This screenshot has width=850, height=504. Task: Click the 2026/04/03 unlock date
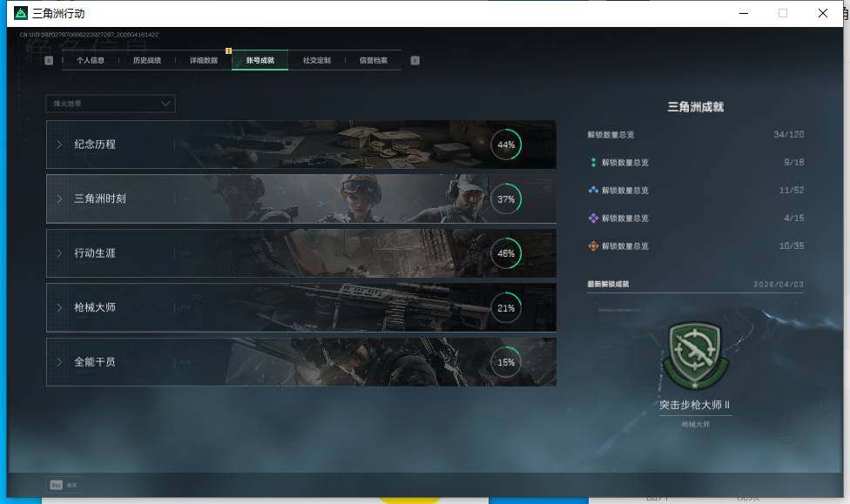779,284
